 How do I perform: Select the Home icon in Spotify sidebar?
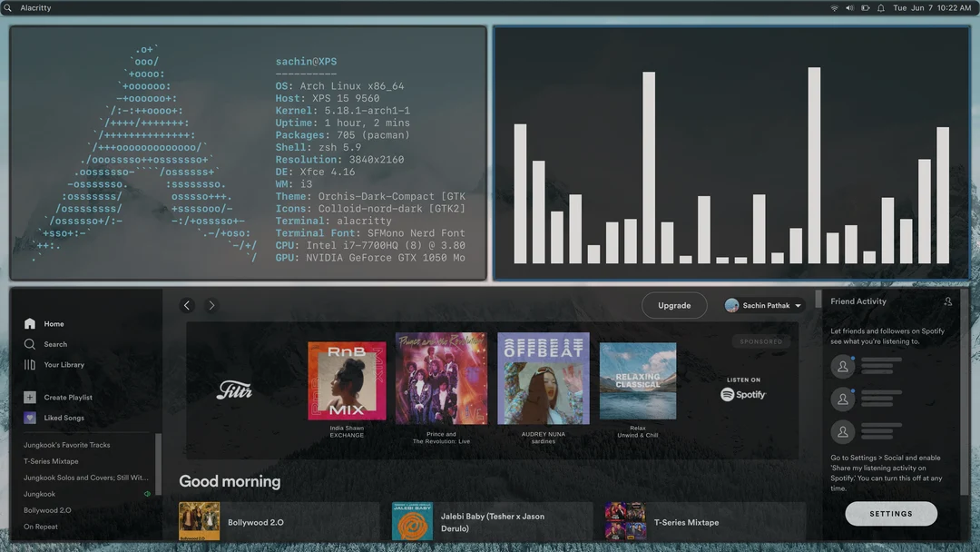[30, 324]
